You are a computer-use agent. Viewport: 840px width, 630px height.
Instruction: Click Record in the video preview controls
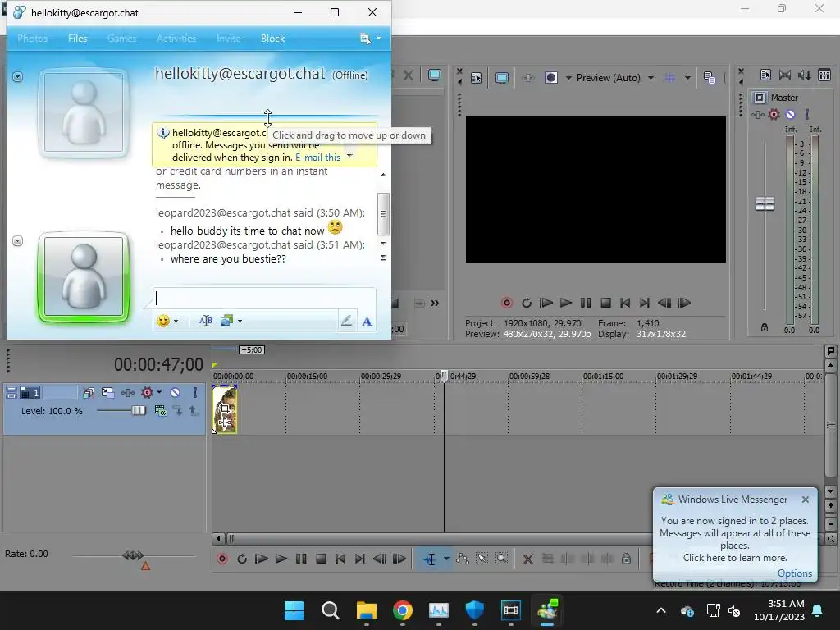506,303
